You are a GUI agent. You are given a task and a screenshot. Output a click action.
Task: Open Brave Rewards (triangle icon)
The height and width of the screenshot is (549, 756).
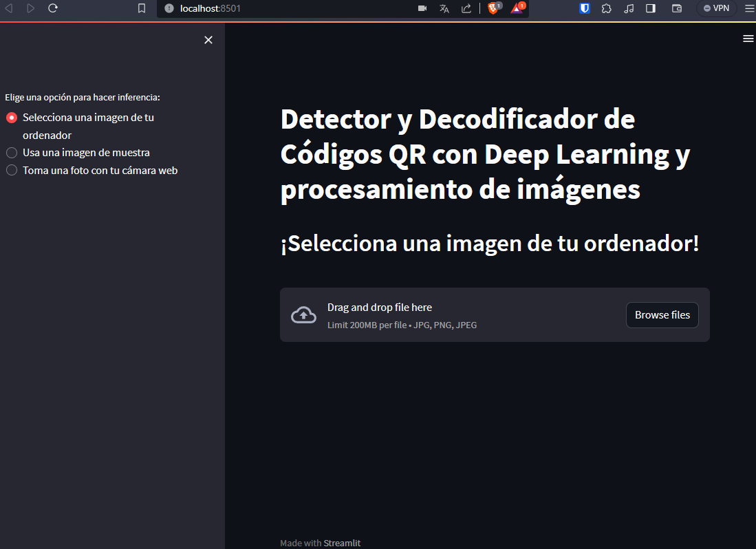pos(517,10)
